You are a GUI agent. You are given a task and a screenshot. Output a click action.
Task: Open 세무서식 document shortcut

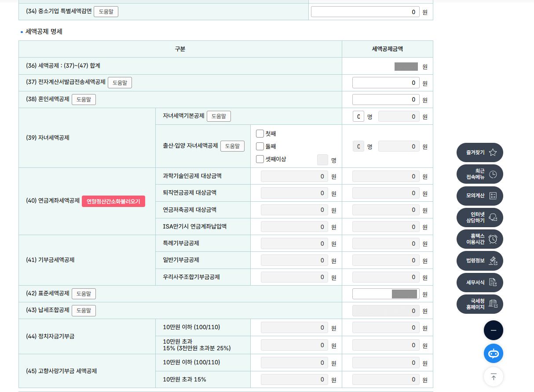[x=480, y=282]
